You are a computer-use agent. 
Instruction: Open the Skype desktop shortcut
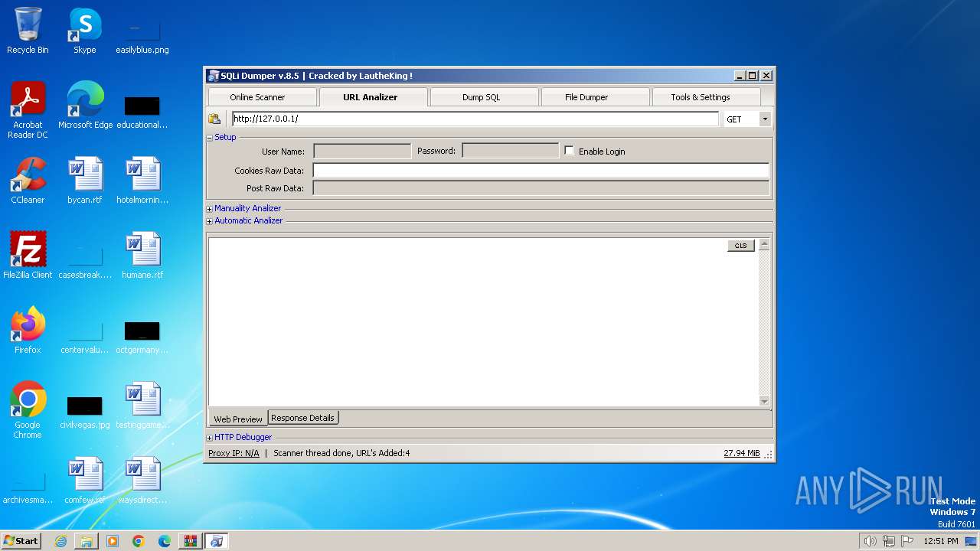pos(85,31)
